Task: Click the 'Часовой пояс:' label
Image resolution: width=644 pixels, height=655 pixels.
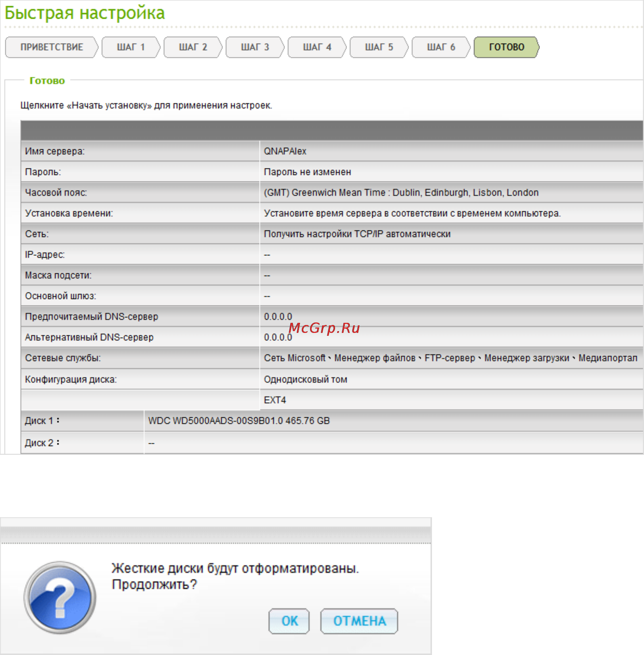Action: pos(56,193)
